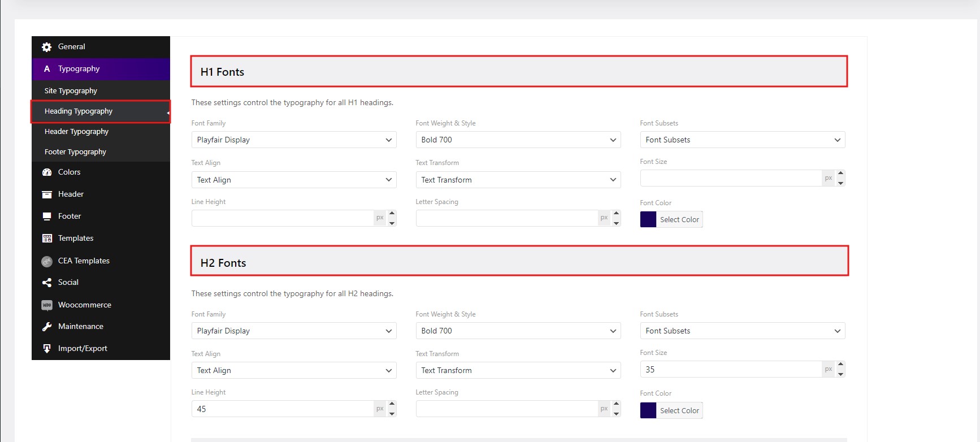Click H1 Select Color button
980x442 pixels.
pyautogui.click(x=679, y=219)
